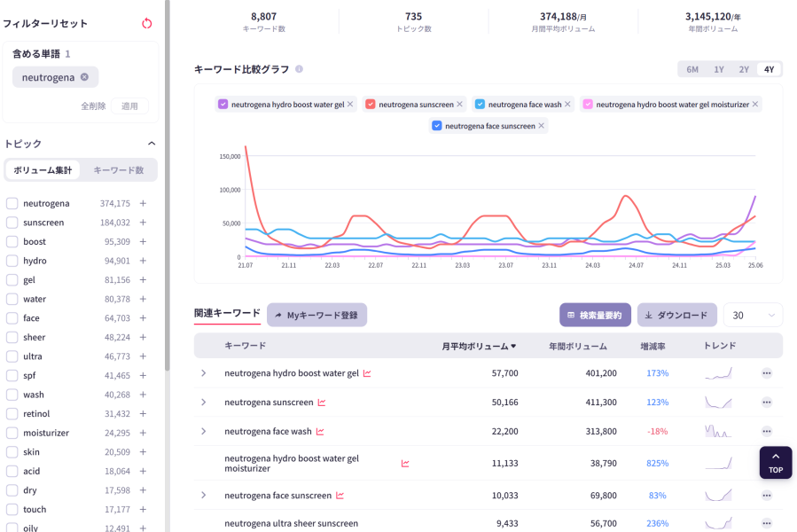Open chart icon beside hydro boost water gel moisturizer
The height and width of the screenshot is (532, 797).
point(405,464)
